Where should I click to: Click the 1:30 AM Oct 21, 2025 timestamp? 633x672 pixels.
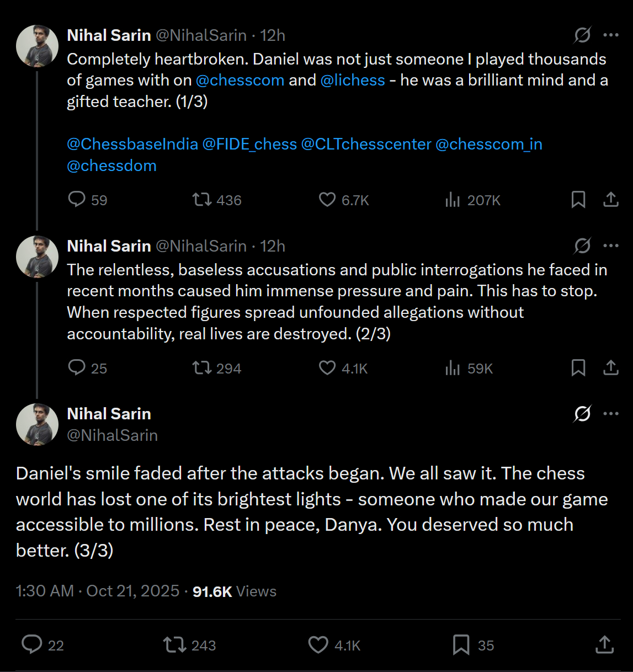[98, 591]
